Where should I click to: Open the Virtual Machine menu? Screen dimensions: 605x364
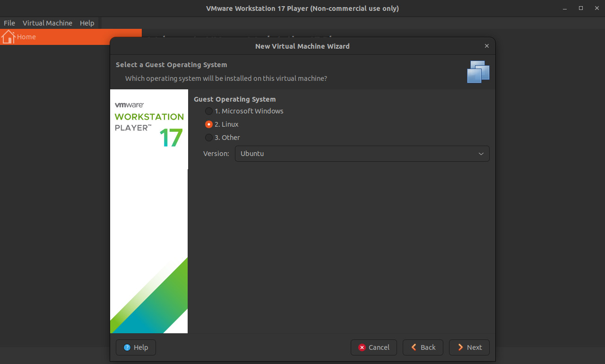click(47, 23)
